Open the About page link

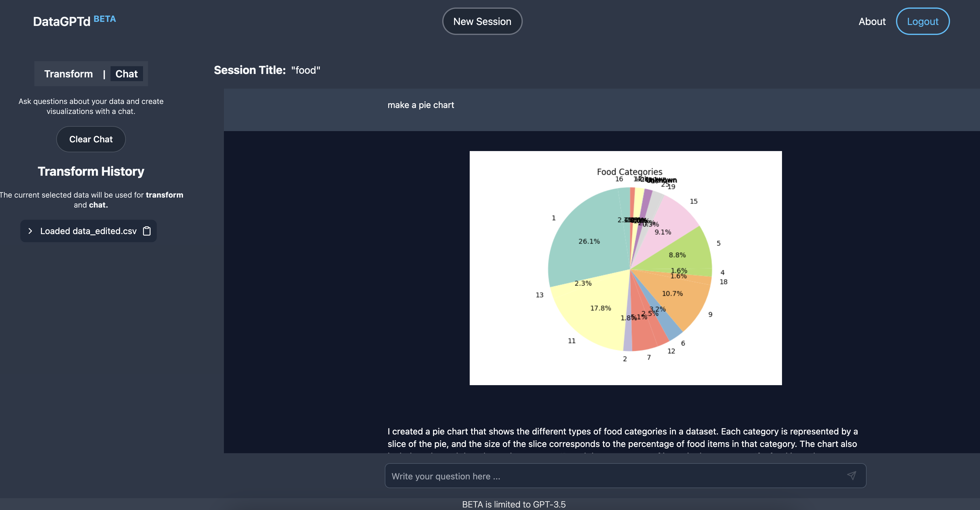[x=872, y=21]
